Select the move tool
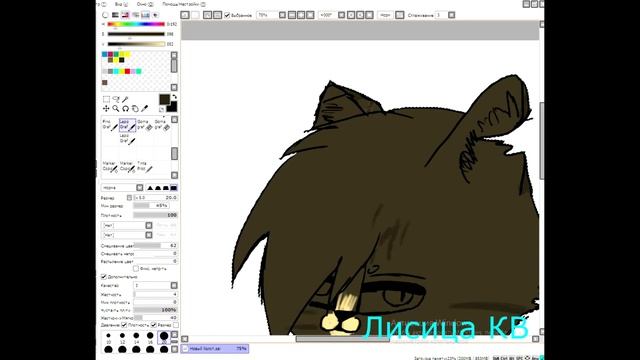 pos(106,109)
